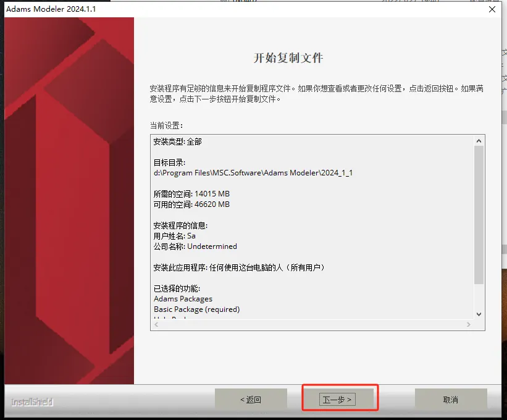Click the horizontal scroll right arrow
Viewport: 507px width, 420px height.
469,325
